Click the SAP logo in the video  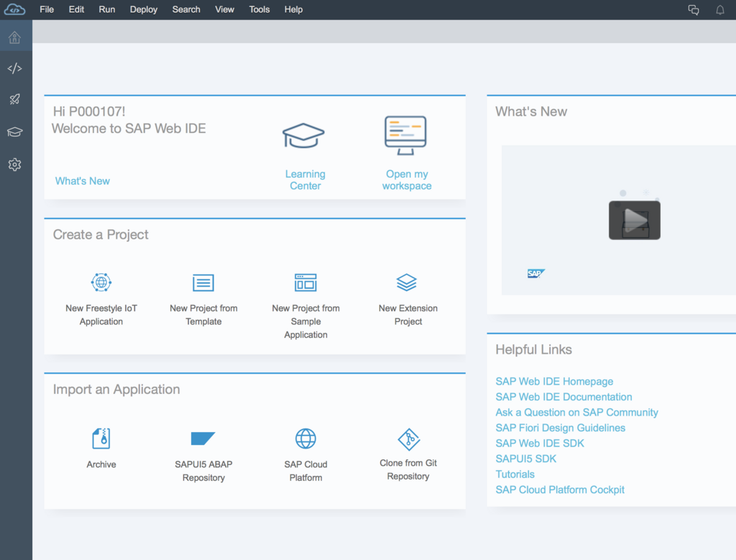[x=535, y=273]
